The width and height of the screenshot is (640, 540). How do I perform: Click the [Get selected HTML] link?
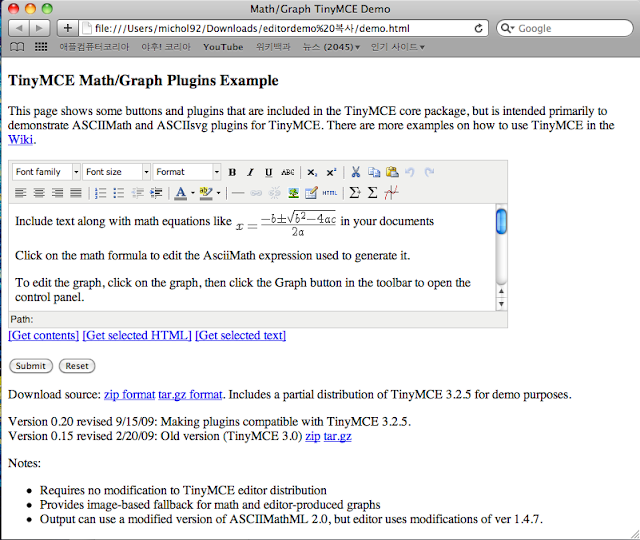click(137, 335)
